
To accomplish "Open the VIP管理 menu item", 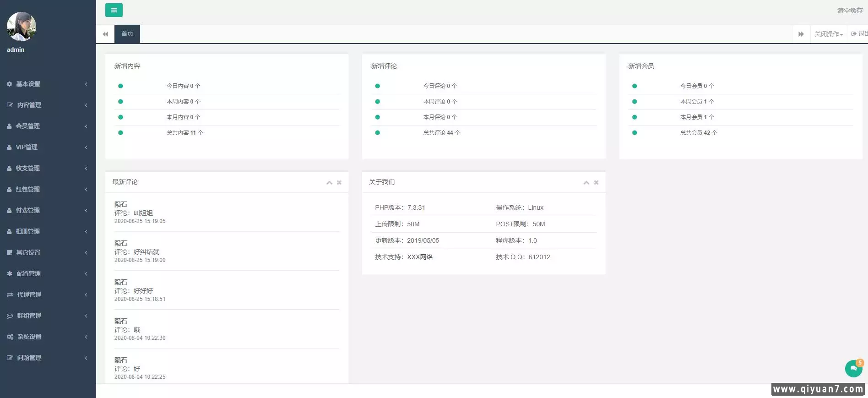I will pos(27,147).
